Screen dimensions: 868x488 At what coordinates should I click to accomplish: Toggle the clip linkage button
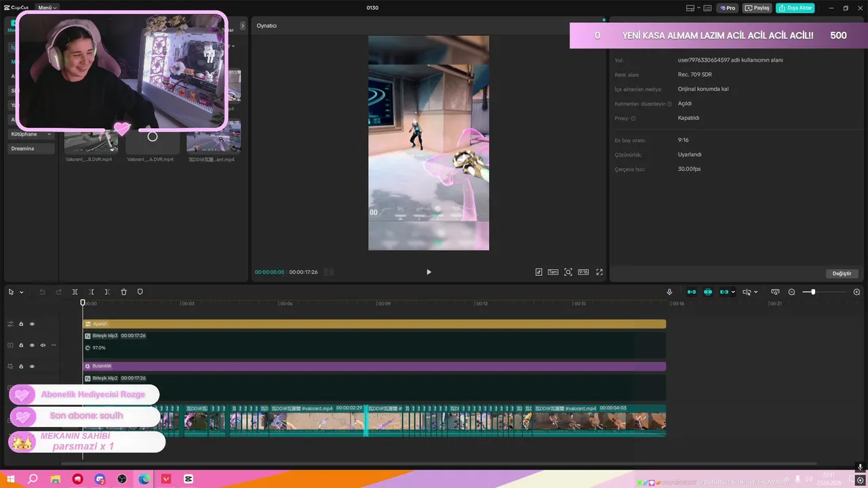click(x=724, y=292)
